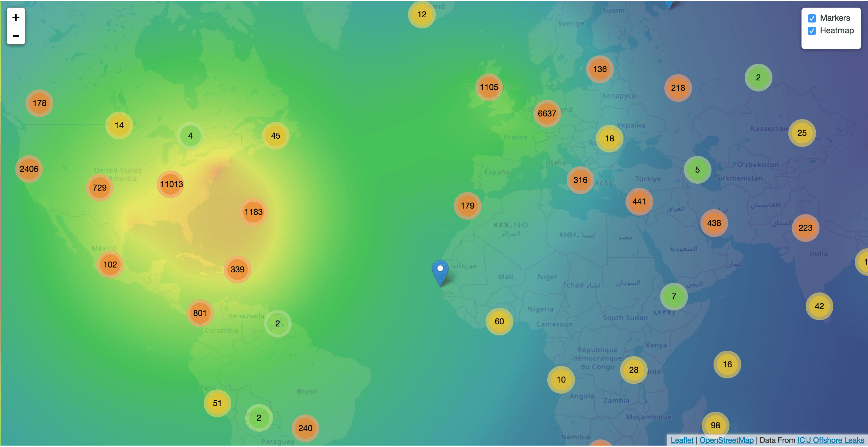Expand the 11013 marker cluster
The width and height of the screenshot is (868, 447).
point(171,184)
